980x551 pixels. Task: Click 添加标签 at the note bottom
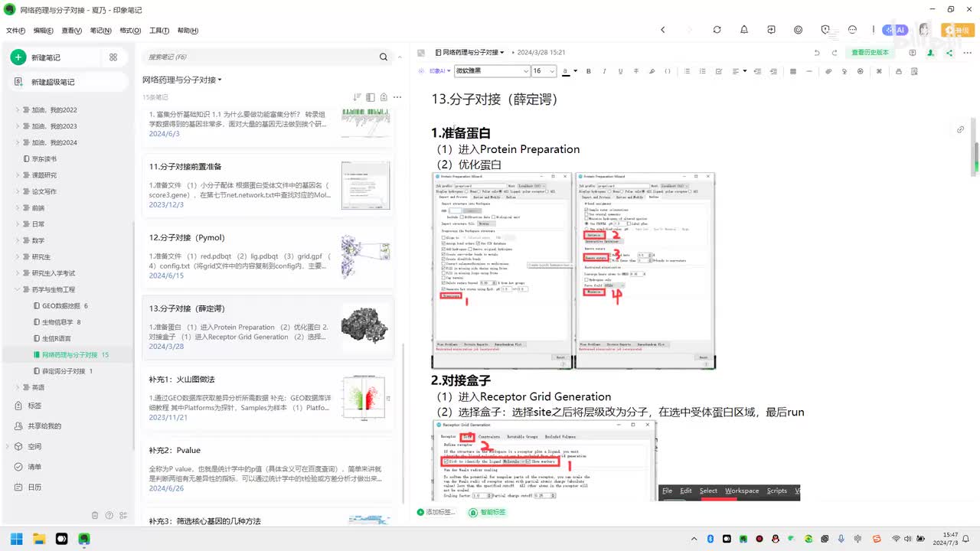pyautogui.click(x=436, y=512)
